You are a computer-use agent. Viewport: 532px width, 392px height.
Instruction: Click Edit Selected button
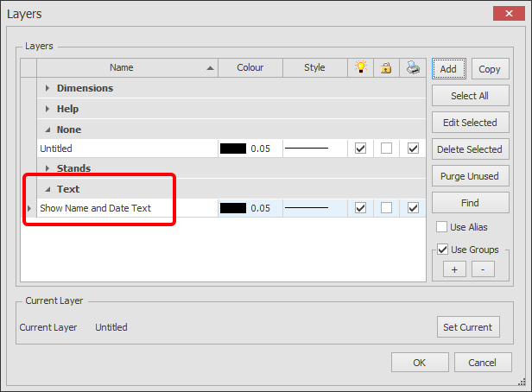(470, 123)
